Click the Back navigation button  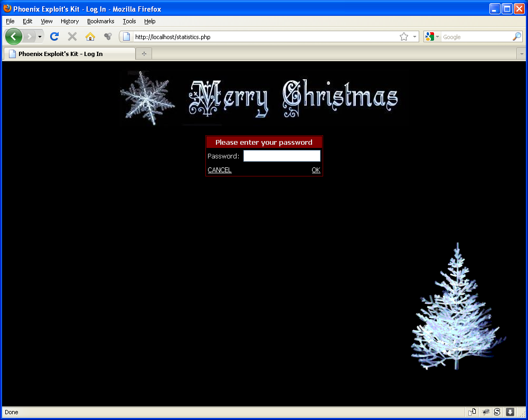[13, 36]
